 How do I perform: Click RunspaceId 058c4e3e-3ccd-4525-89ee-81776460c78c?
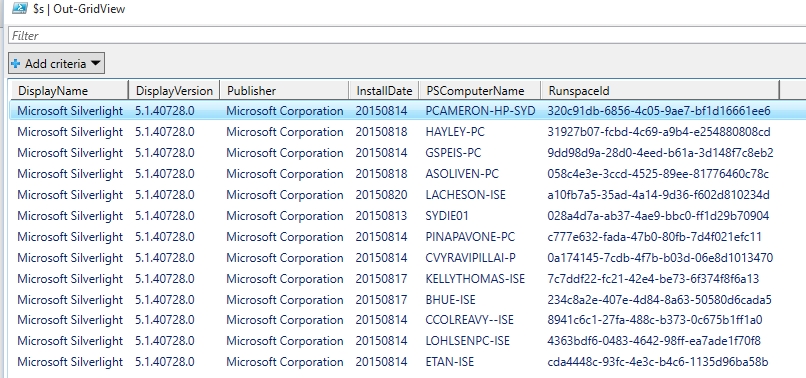pyautogui.click(x=658, y=174)
